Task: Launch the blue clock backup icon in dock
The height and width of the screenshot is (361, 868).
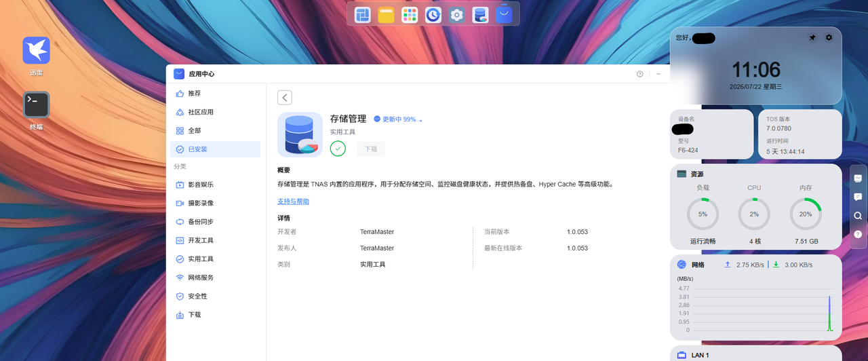Action: point(433,14)
